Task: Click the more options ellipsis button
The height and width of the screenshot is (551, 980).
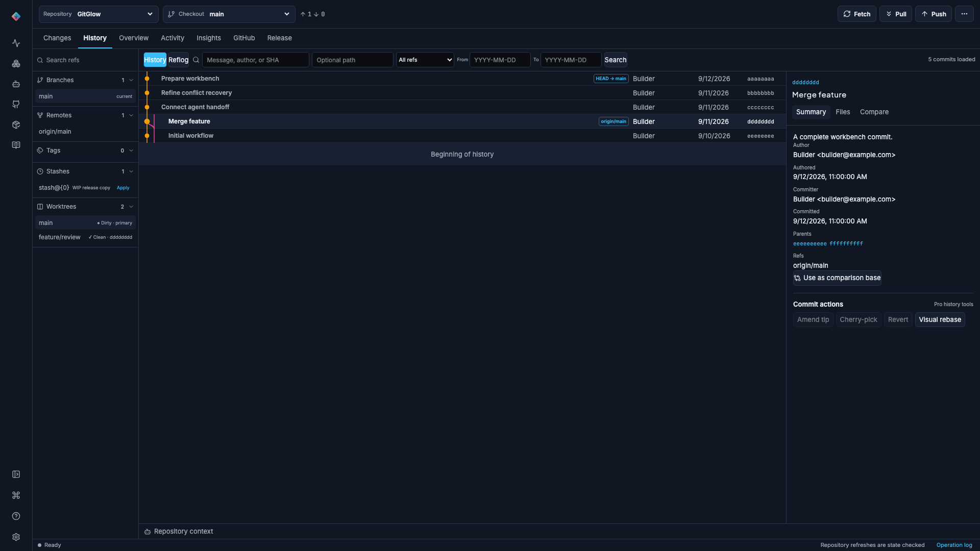Action: pyautogui.click(x=964, y=14)
